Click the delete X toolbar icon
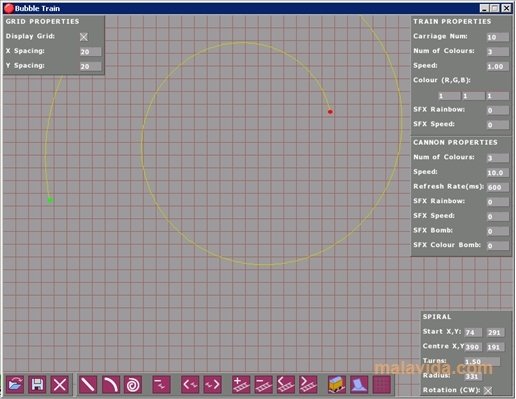The width and height of the screenshot is (516, 399). point(60,384)
